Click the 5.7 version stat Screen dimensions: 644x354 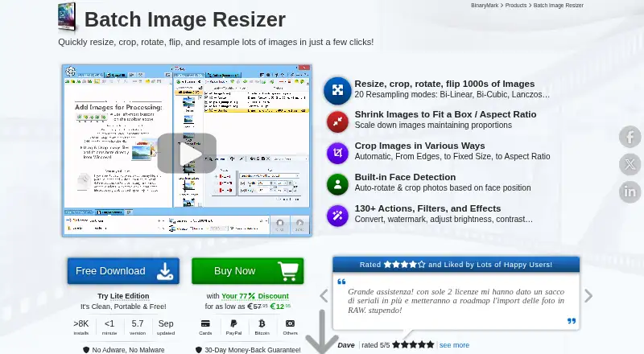(x=138, y=327)
